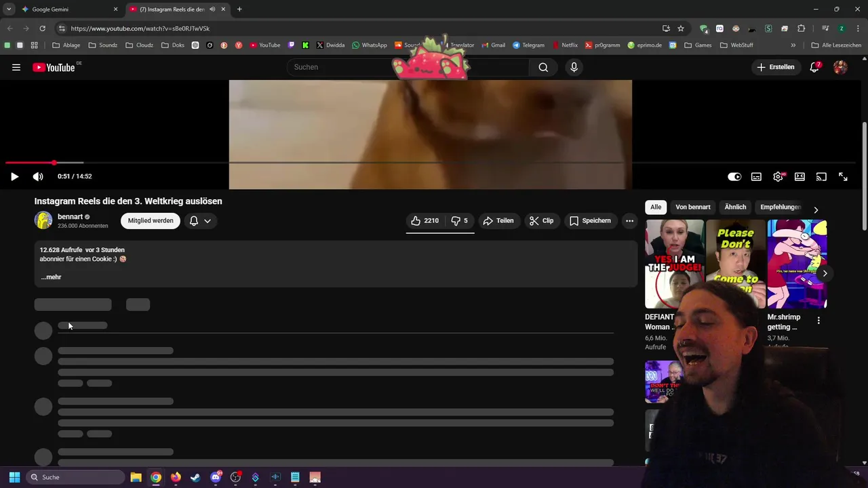This screenshot has height=488, width=868.
Task: Toggle subtitles on the player
Action: (756, 176)
